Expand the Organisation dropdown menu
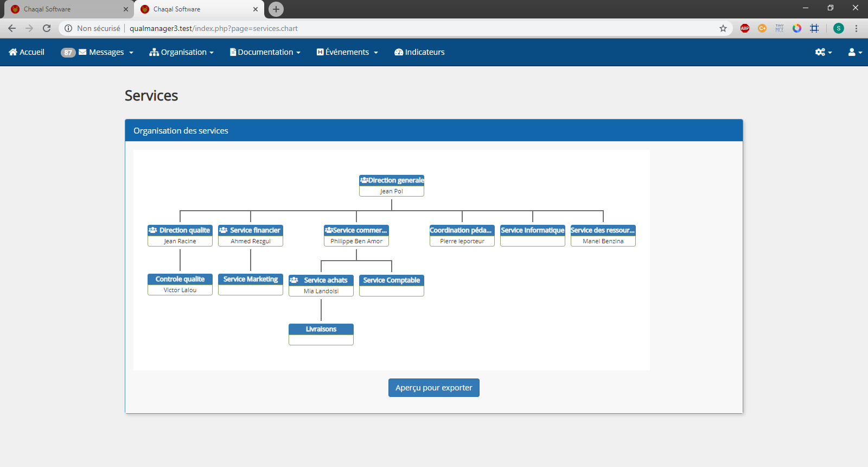The image size is (868, 467). coord(182,52)
